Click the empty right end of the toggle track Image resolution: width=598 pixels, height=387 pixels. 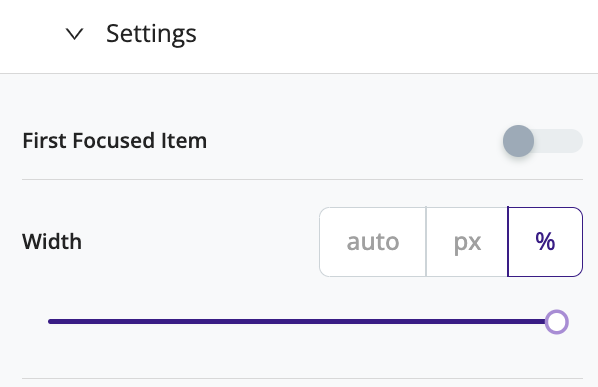[564, 141]
